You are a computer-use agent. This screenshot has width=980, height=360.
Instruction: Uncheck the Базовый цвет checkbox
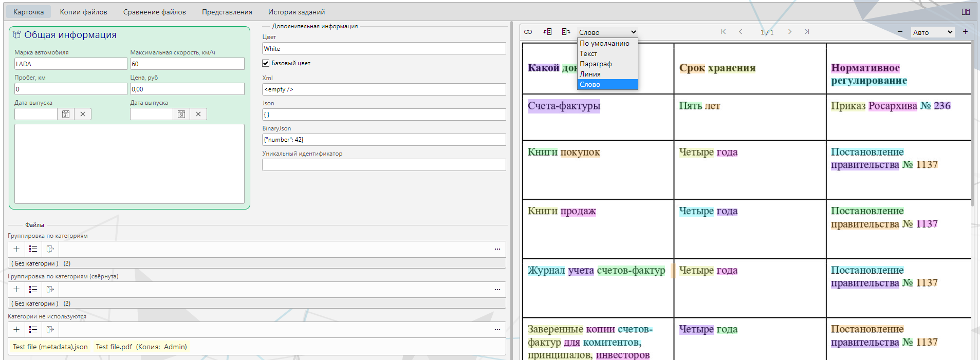[x=266, y=63]
